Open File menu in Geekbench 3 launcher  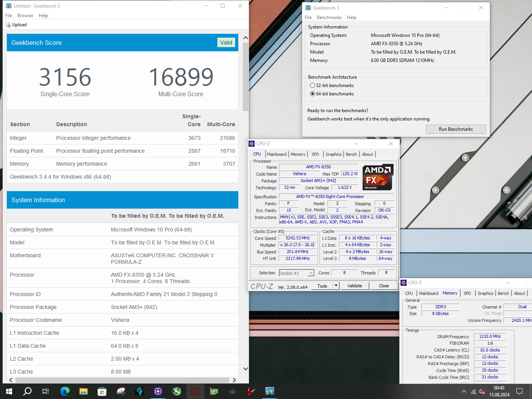[x=308, y=17]
